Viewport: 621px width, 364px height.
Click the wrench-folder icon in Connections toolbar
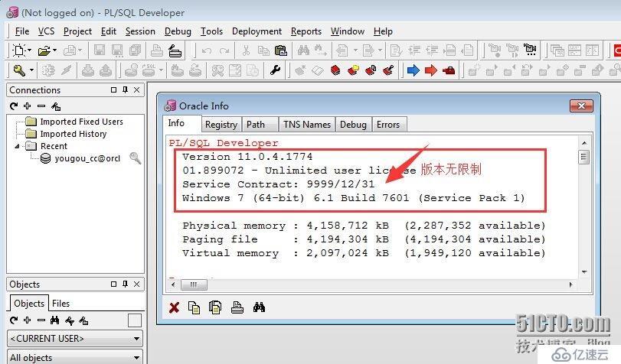click(x=56, y=106)
